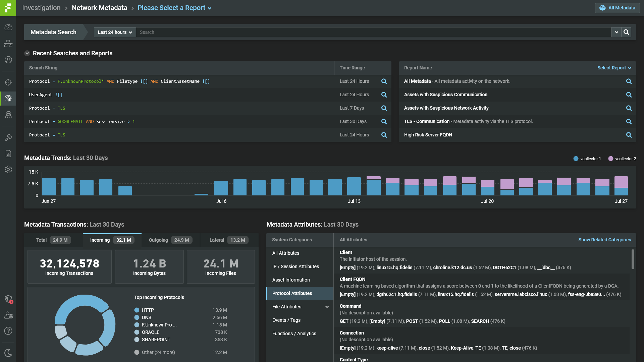The height and width of the screenshot is (362, 644).
Task: Click the metadata search input field
Action: click(372, 32)
